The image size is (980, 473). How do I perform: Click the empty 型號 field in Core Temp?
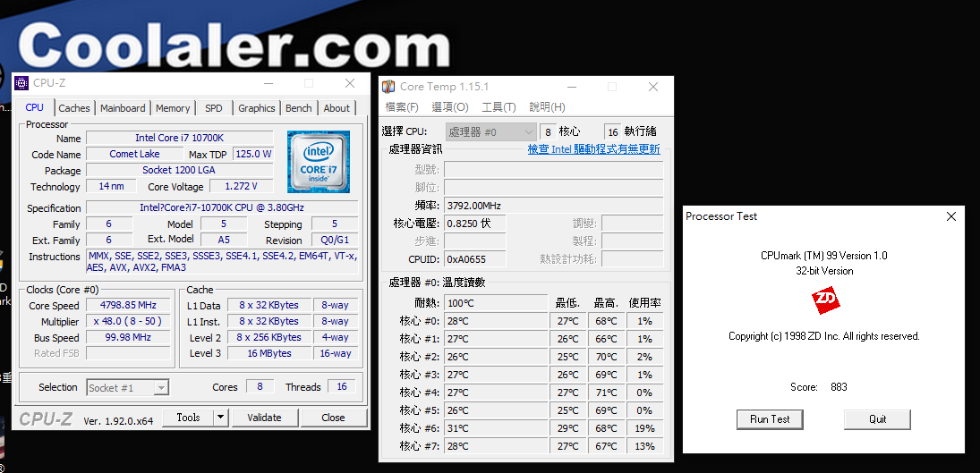pos(554,170)
